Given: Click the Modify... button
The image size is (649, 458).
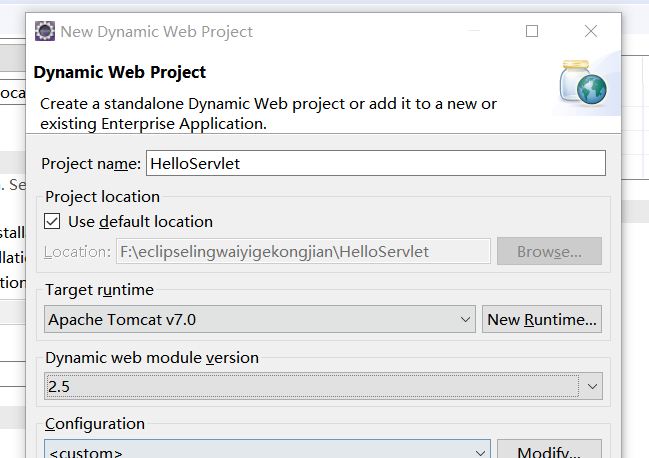Looking at the screenshot, I should [549, 449].
